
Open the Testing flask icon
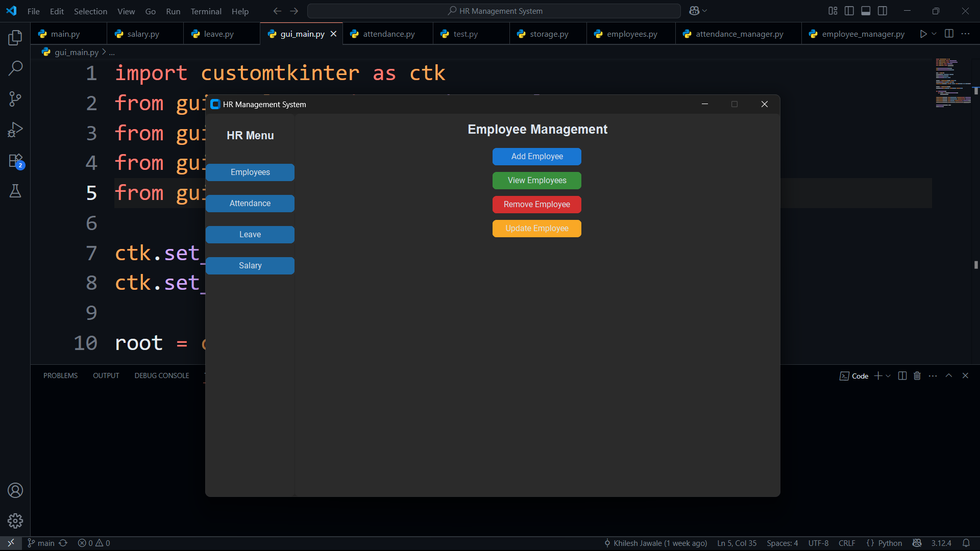tap(15, 191)
